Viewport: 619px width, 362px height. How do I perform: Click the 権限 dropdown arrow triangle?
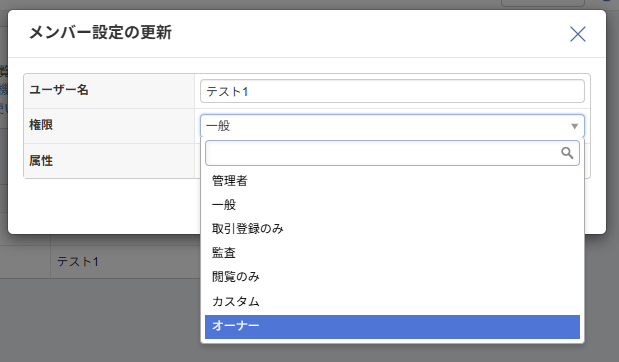(574, 126)
